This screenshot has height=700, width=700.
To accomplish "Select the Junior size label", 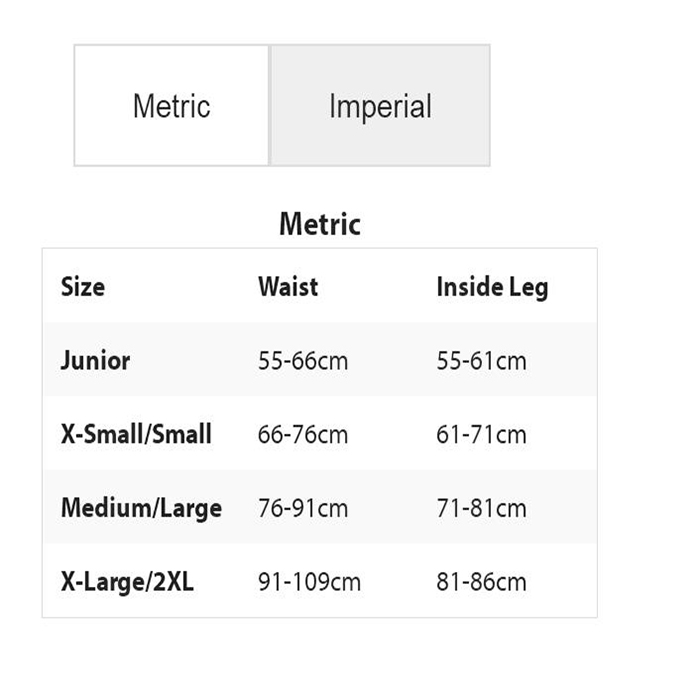I will point(95,360).
